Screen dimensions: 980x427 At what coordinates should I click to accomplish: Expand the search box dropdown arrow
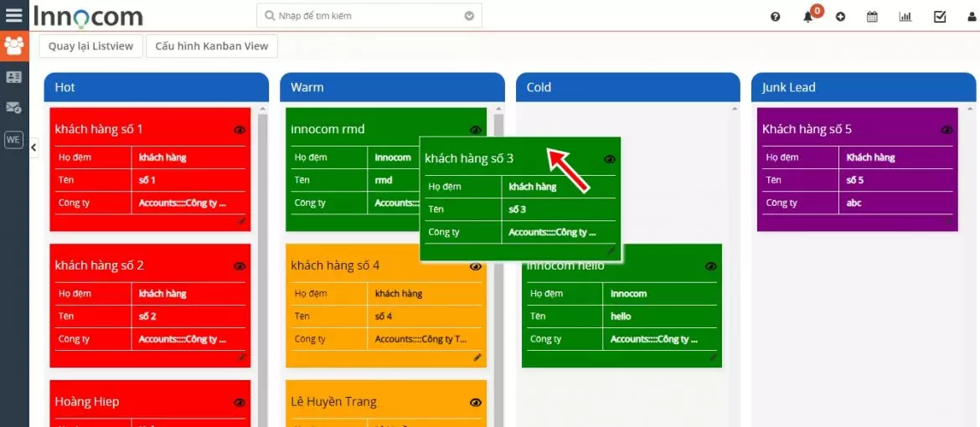tap(469, 16)
